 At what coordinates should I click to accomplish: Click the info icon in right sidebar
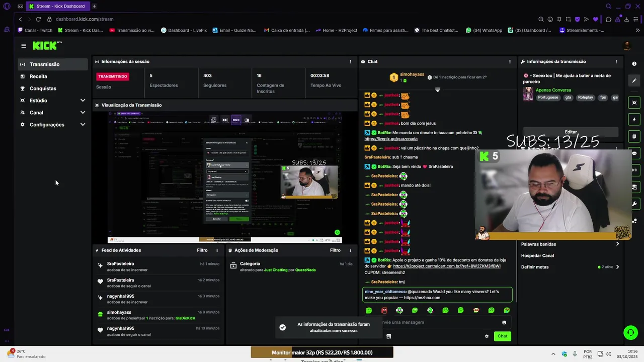pos(634,64)
